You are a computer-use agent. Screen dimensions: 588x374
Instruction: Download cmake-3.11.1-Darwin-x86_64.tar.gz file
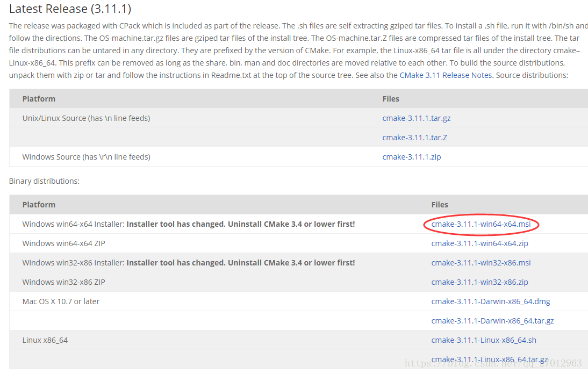[492, 321]
